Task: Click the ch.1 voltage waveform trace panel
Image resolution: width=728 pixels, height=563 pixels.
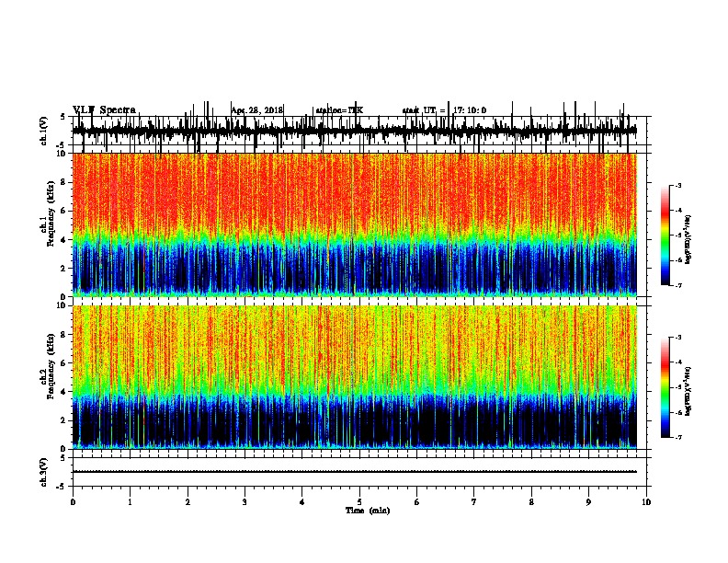Action: tap(359, 131)
